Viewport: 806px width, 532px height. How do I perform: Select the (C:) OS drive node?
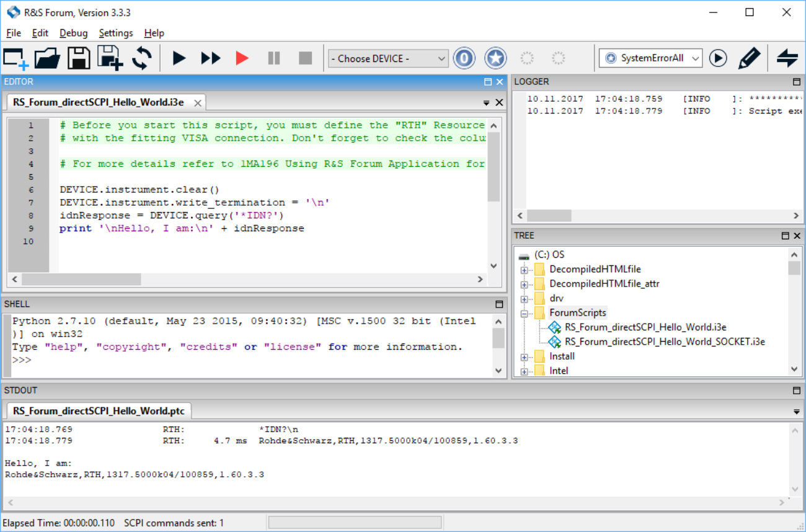(549, 255)
